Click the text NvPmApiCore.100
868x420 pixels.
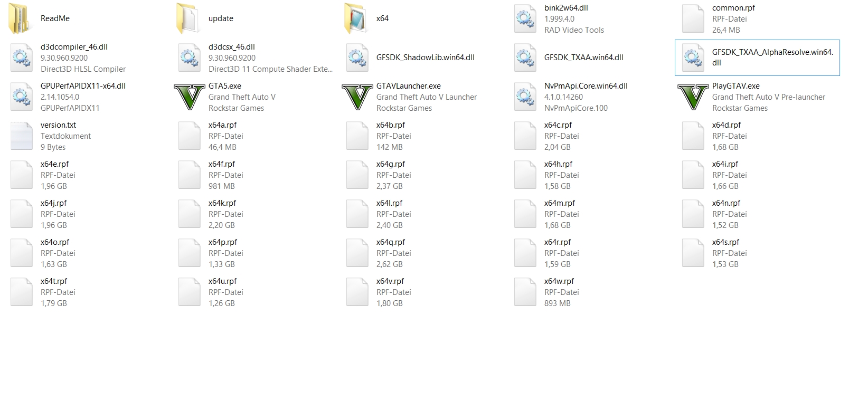pyautogui.click(x=576, y=108)
